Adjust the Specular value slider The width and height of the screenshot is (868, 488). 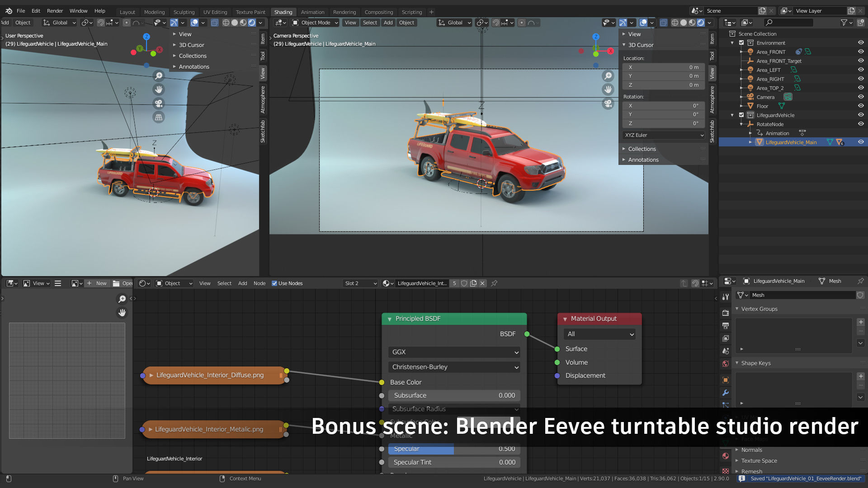pos(454,449)
